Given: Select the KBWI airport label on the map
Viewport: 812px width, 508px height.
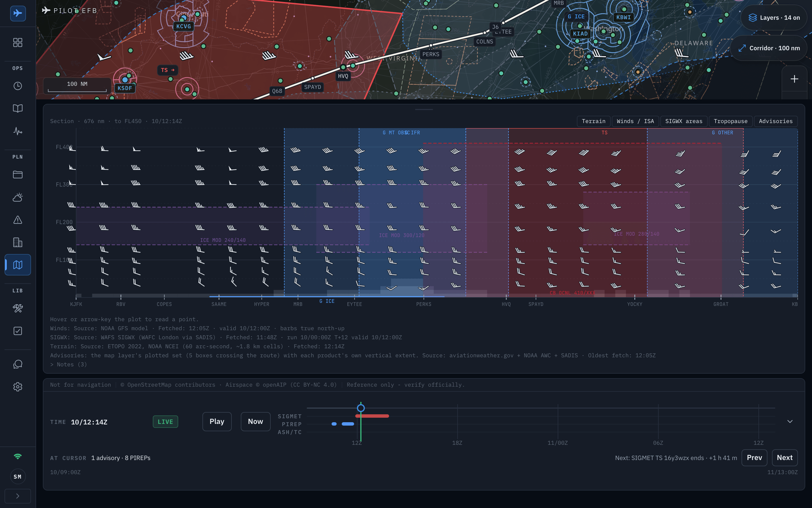Looking at the screenshot, I should [623, 17].
